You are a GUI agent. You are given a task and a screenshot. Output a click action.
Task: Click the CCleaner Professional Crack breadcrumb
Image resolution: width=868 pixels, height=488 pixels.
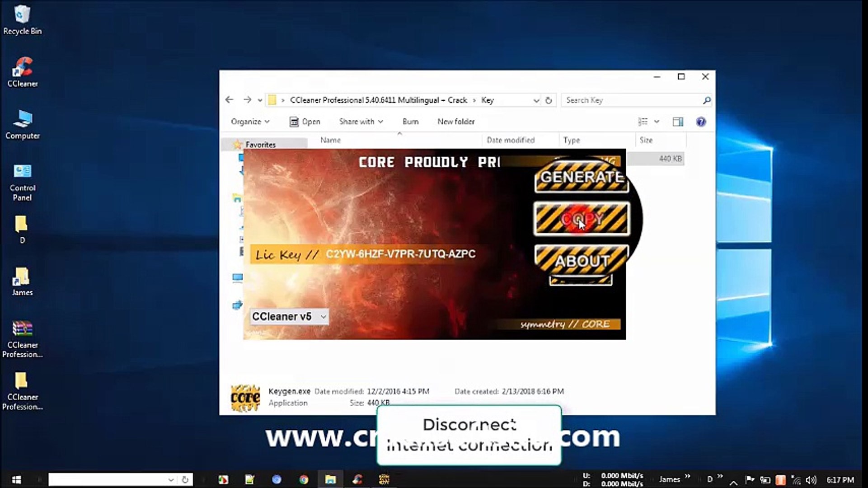click(378, 100)
